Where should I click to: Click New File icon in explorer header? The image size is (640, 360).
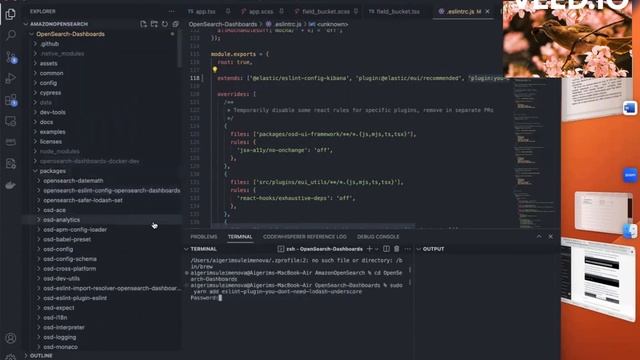tap(143, 24)
